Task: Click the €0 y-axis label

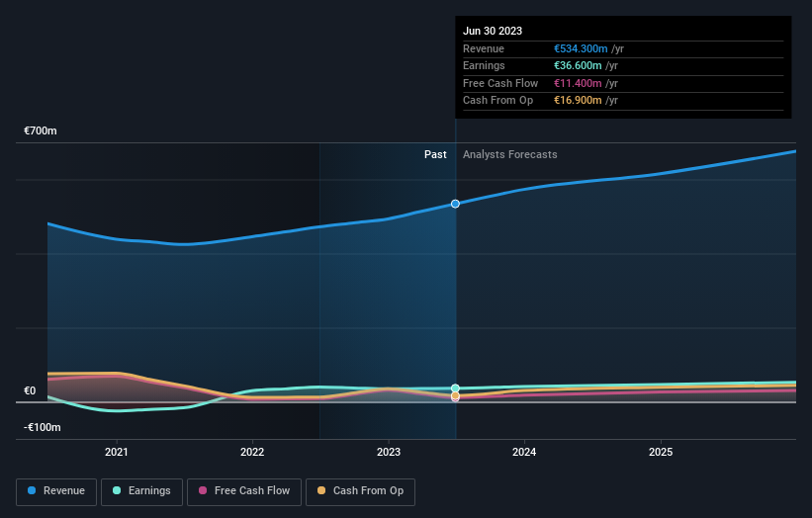Action: pos(30,390)
